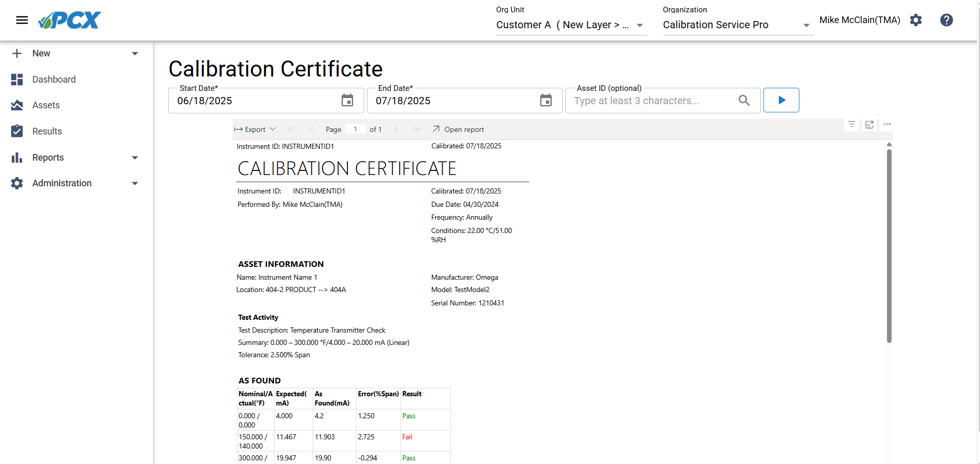Click the focus mode expand icon
This screenshot has width=980, height=464.
pyautogui.click(x=869, y=124)
